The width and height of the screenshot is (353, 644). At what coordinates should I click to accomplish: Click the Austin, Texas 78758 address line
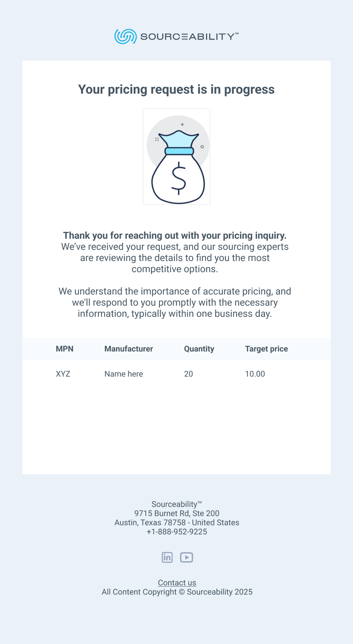coord(177,522)
